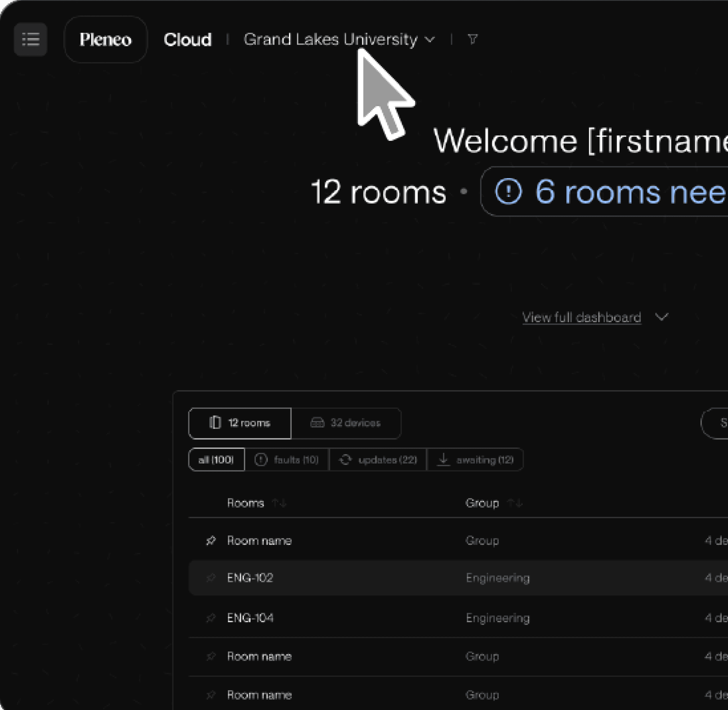Pin the ENG-104 room
This screenshot has width=728, height=710.
[211, 618]
